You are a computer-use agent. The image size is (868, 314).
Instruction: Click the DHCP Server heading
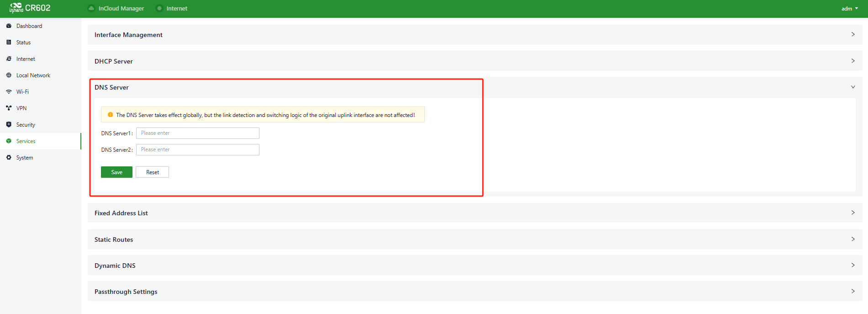click(114, 61)
